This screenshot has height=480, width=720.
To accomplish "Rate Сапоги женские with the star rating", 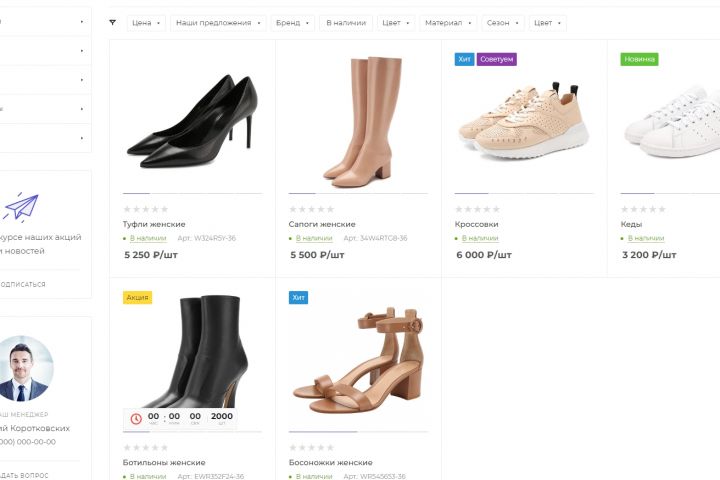I will (311, 209).
